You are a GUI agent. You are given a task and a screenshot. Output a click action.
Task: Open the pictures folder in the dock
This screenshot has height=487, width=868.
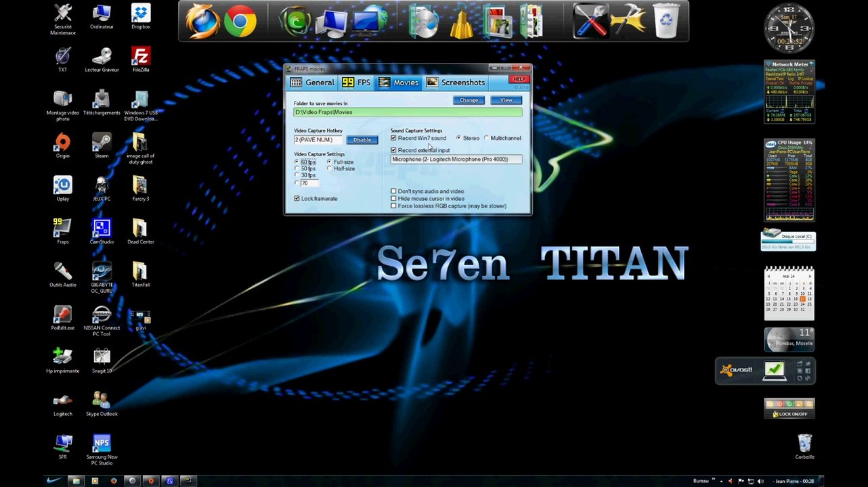pos(498,22)
